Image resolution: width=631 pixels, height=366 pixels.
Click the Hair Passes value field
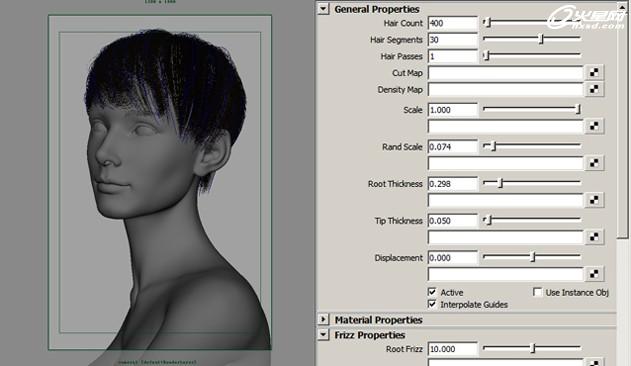(453, 56)
